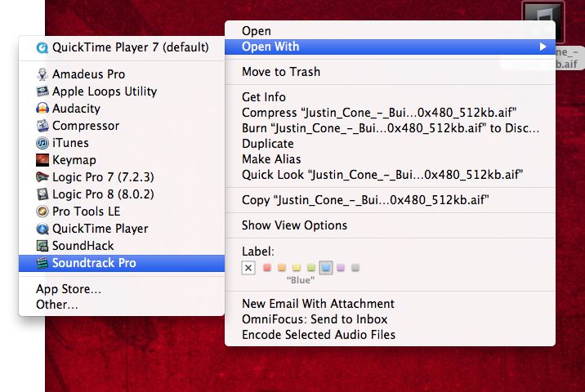Apply the blue label color
This screenshot has width=585, height=392.
pos(326,267)
